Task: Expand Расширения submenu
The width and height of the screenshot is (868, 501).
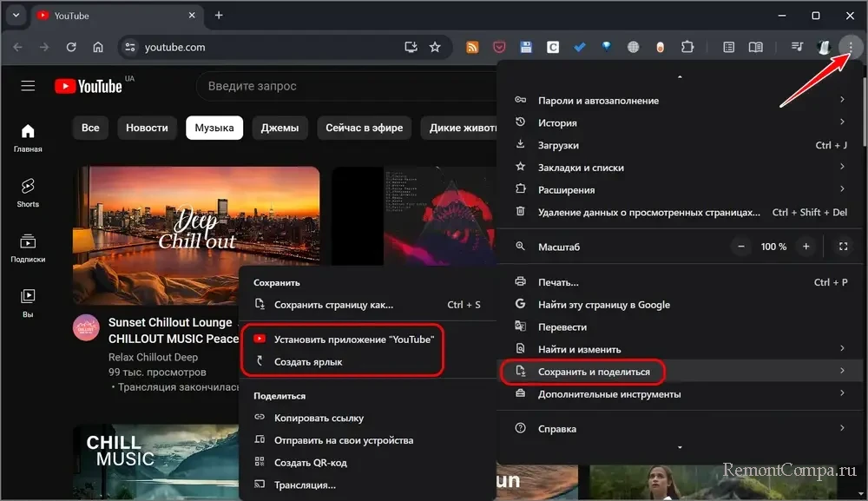Action: [x=680, y=189]
